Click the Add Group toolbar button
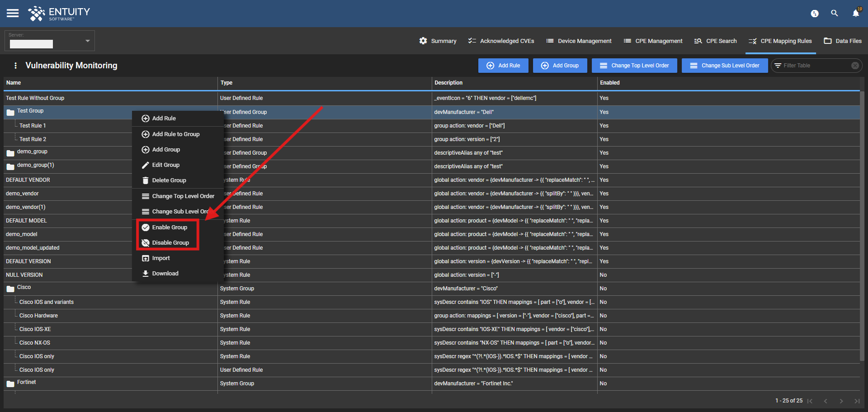868x412 pixels. [x=560, y=66]
